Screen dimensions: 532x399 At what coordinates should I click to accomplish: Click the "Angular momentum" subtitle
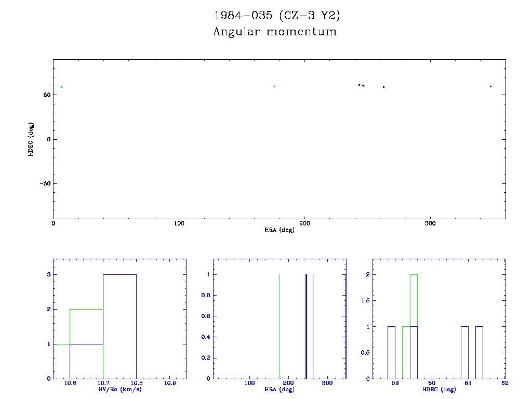point(275,32)
